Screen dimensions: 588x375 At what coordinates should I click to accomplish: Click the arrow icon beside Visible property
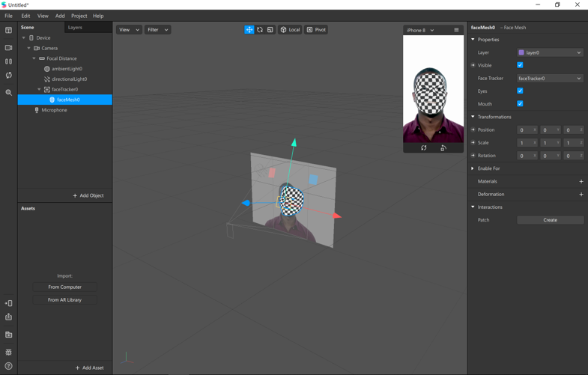coord(473,65)
